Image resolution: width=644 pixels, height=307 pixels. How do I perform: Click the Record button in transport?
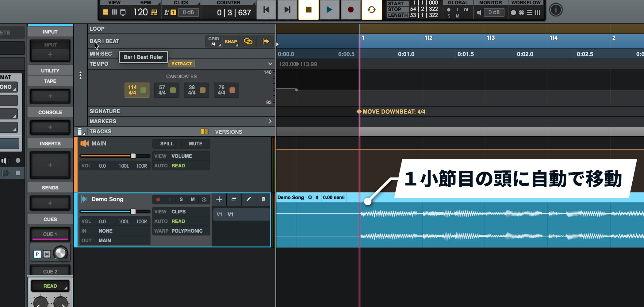350,10
